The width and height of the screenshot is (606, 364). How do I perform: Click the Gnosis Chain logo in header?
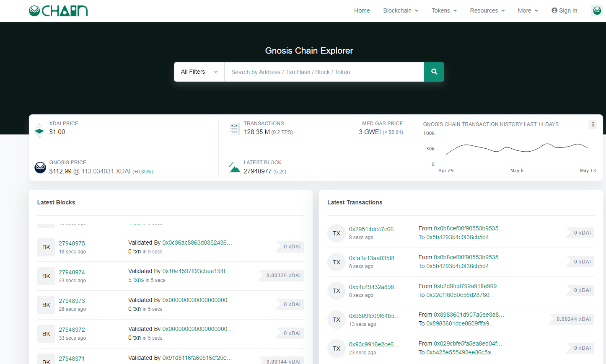tap(58, 11)
